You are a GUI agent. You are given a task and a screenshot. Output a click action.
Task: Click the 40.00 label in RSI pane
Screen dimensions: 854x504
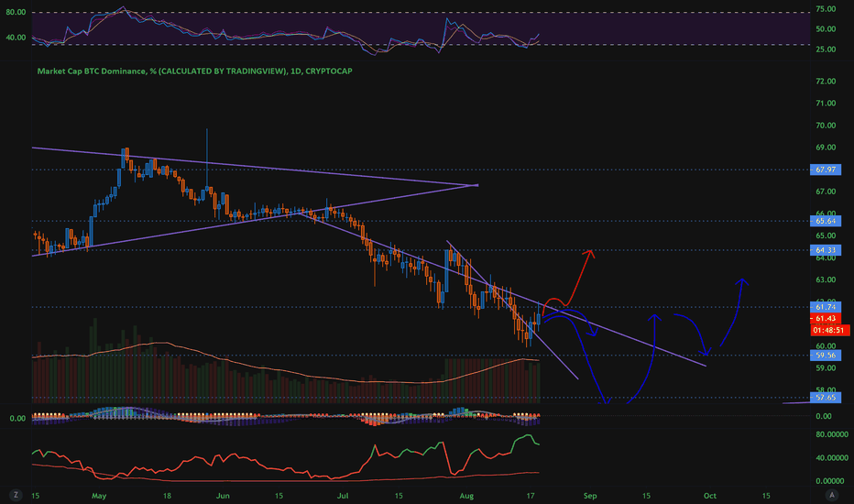pos(16,37)
